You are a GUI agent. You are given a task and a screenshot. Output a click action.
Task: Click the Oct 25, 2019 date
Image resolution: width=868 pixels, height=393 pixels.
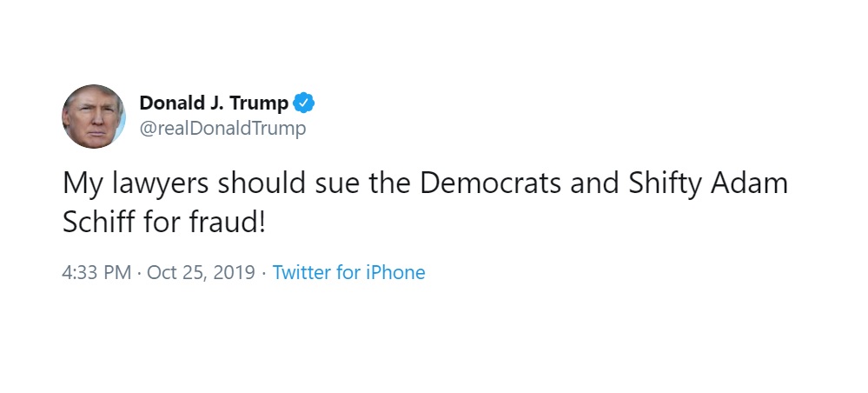coord(201,273)
